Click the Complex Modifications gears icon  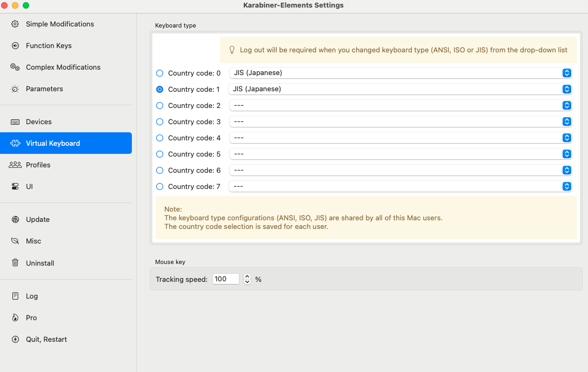point(15,67)
